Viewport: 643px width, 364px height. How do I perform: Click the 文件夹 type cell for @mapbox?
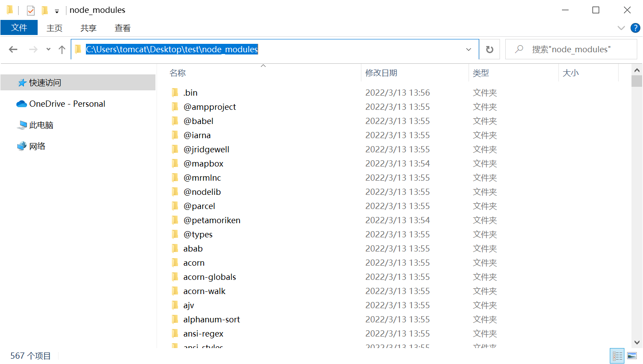point(485,163)
